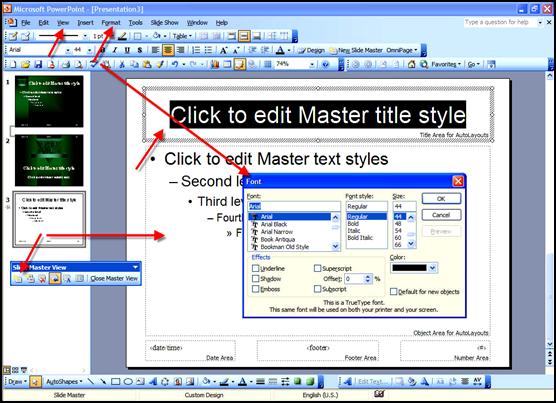Screen dimensions: 556x403
Task: Select size 54 in Size list
Action: [x=398, y=230]
